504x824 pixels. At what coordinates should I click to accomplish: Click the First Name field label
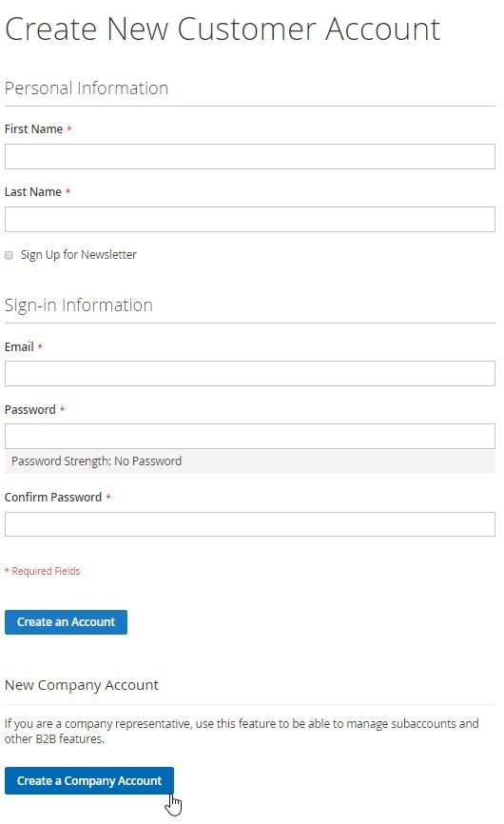click(x=33, y=129)
